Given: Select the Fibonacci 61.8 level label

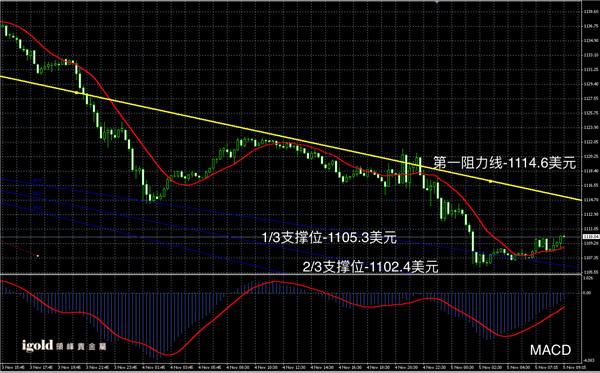Looking at the screenshot, I should pyautogui.click(x=37, y=180).
